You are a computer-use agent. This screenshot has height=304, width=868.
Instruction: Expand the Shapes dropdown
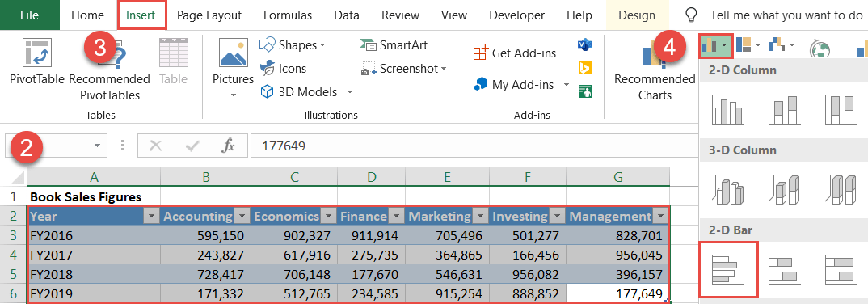pyautogui.click(x=293, y=44)
